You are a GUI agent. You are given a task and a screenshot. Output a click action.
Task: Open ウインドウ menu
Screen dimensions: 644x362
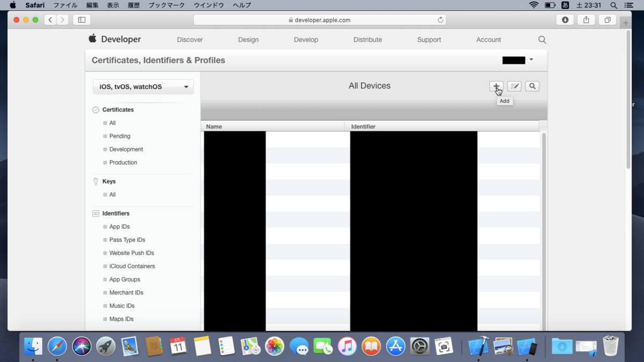pos(209,5)
